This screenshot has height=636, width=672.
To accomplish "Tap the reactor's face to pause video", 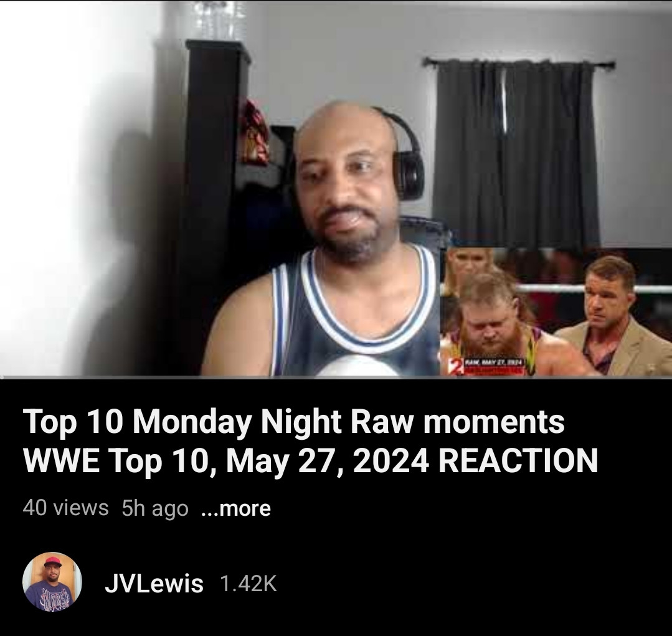I will click(x=347, y=184).
